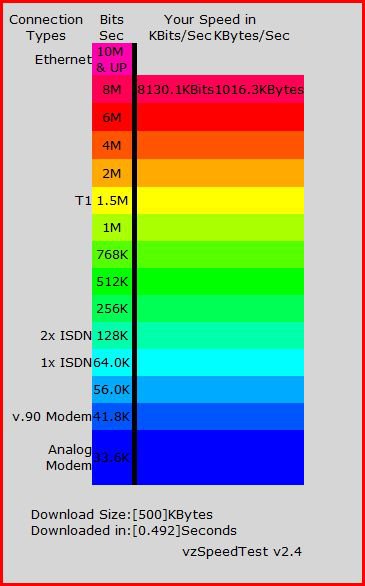Select the 64.0K cyan band label
The width and height of the screenshot is (365, 586).
pos(112,363)
